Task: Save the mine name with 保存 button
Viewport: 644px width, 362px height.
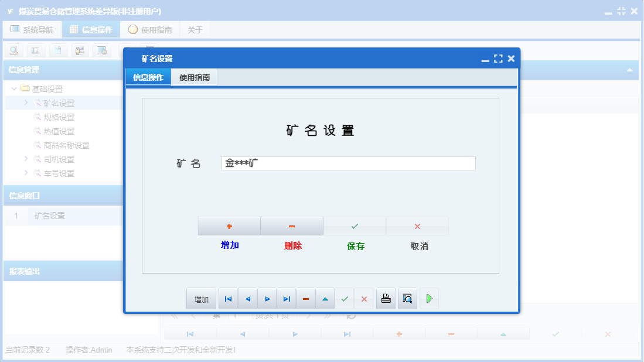Action: [x=354, y=226]
